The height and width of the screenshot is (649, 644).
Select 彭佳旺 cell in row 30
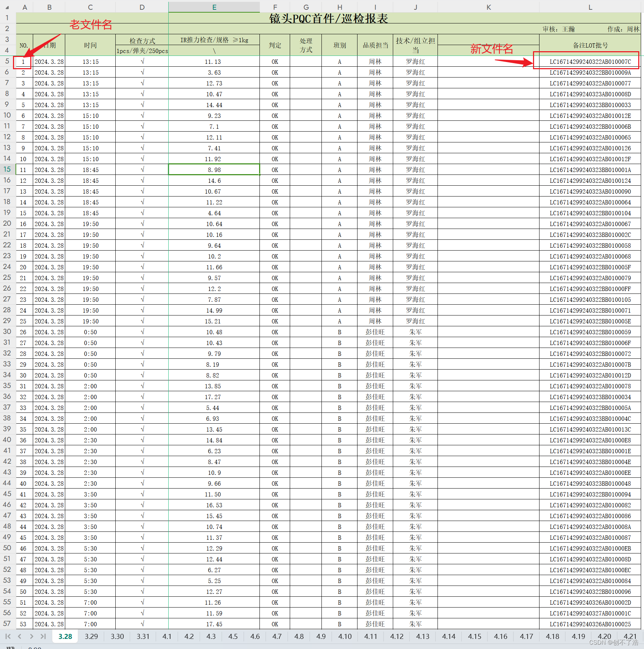pos(375,332)
